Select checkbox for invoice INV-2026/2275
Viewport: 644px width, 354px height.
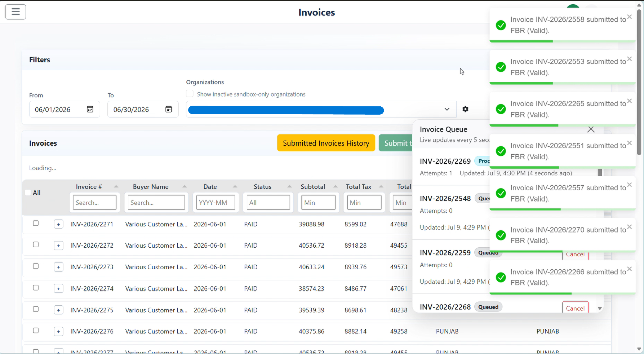(36, 309)
